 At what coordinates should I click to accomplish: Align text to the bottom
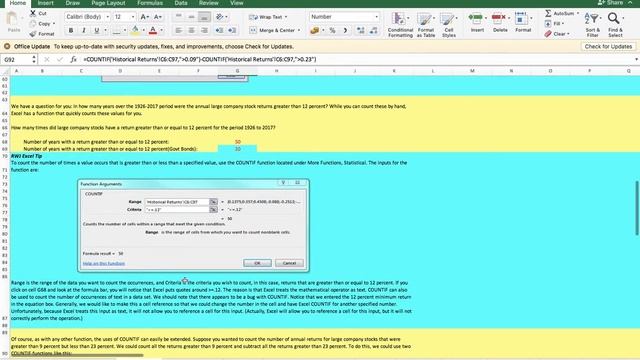204,17
